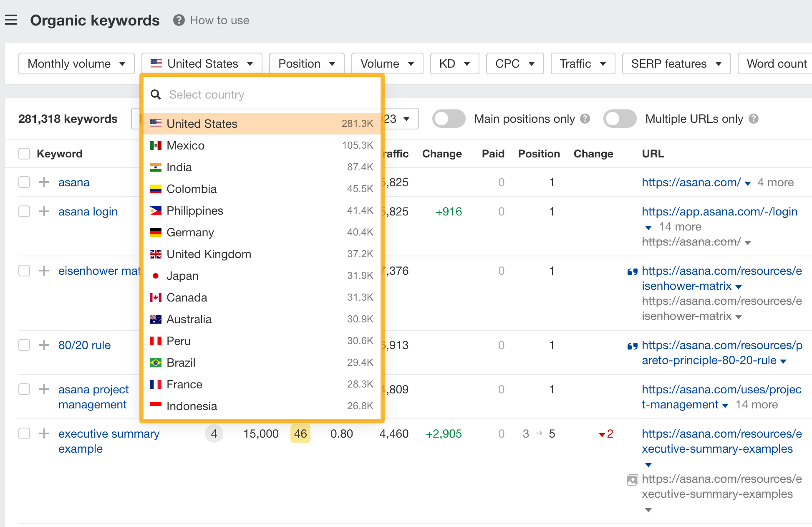Select Germany from country list
The width and height of the screenshot is (812, 527).
pos(262,233)
